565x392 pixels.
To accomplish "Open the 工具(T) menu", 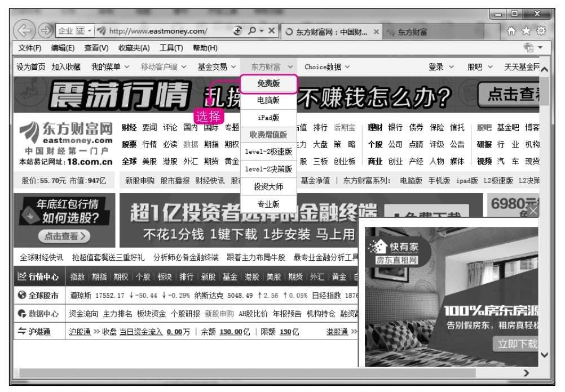I will pos(171,48).
